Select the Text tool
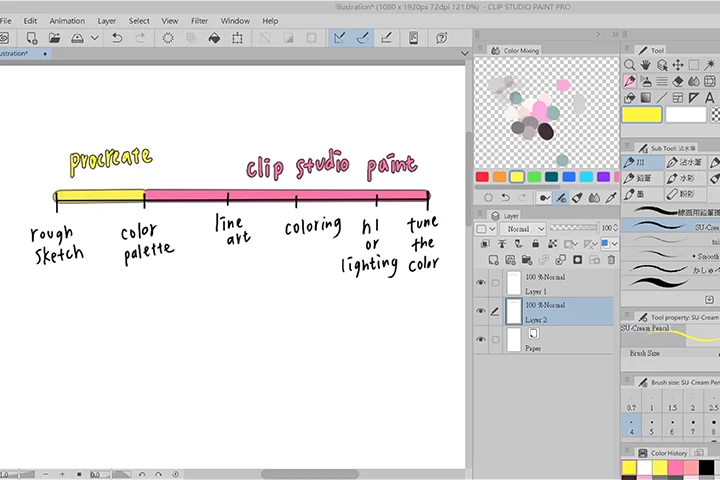The height and width of the screenshot is (480, 720). coord(710,98)
